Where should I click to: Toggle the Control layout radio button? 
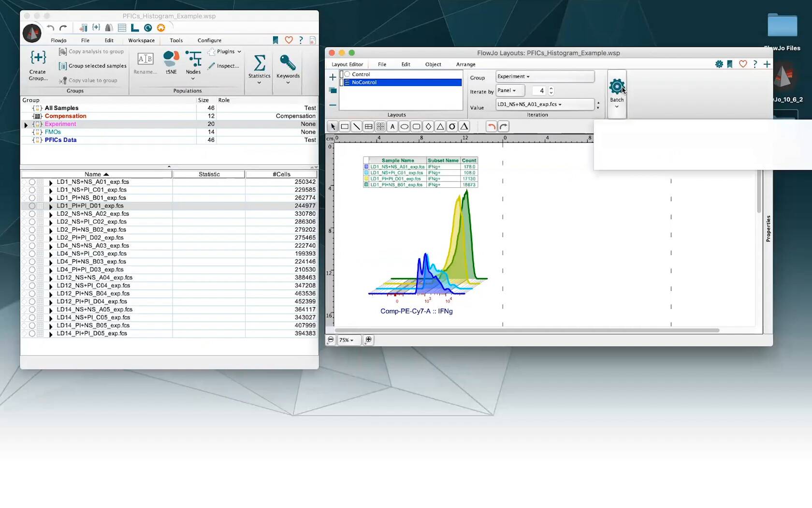click(x=347, y=74)
